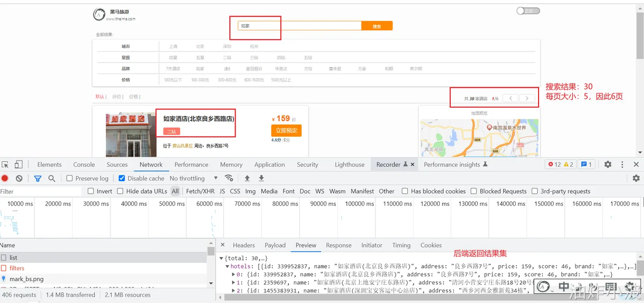Open Network panel settings gear
This screenshot has height=303, width=644.
tap(636, 178)
